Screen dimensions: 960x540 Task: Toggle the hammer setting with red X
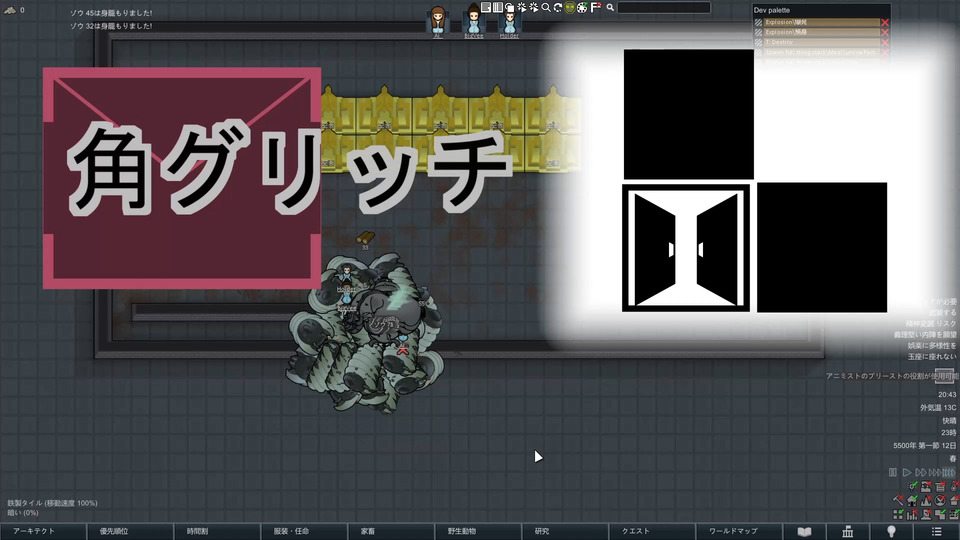pos(898,500)
